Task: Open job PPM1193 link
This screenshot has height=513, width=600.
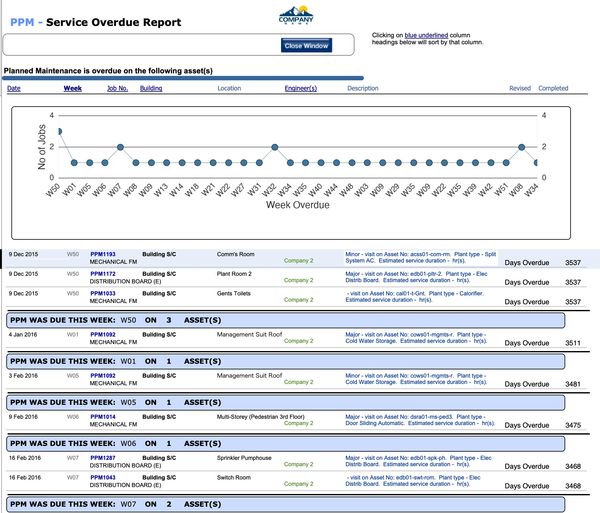Action: (103, 255)
